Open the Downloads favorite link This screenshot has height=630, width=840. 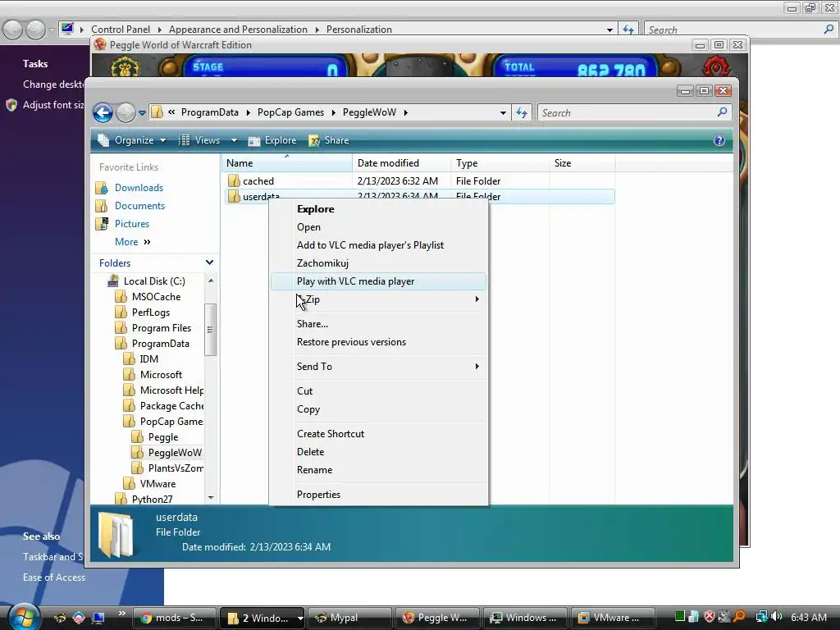(139, 188)
